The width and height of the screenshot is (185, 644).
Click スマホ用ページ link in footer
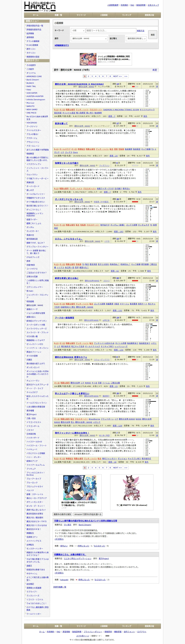point(82,636)
